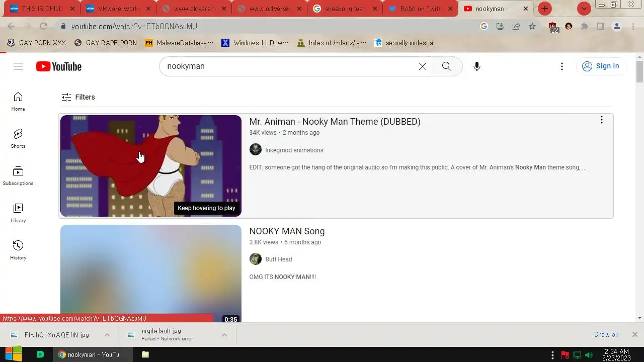
Task: Open the Index of /~dartz/is… bookmark
Action: (x=332, y=43)
